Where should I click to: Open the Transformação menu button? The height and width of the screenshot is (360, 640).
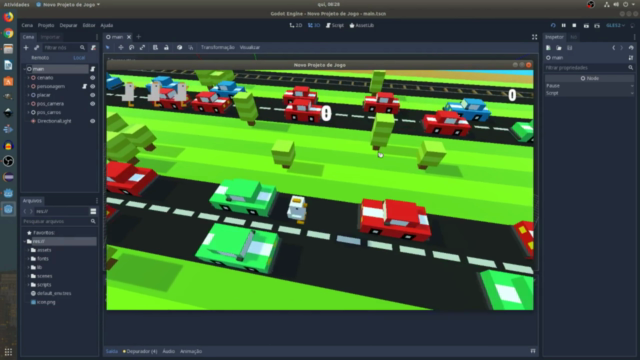point(218,47)
